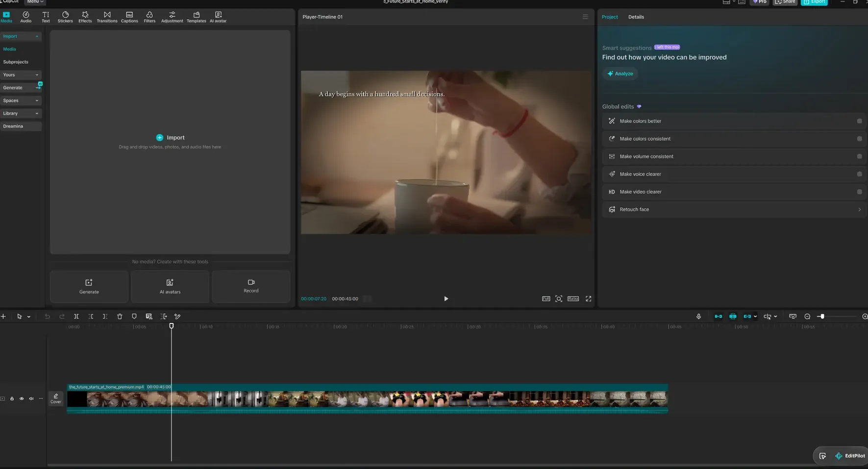Expand the Library section

37,113
